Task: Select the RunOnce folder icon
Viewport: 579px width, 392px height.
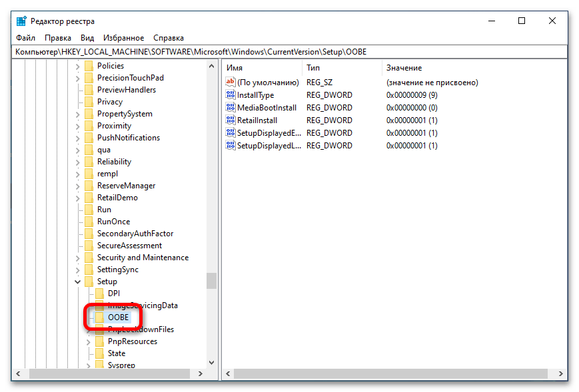Action: click(x=89, y=222)
